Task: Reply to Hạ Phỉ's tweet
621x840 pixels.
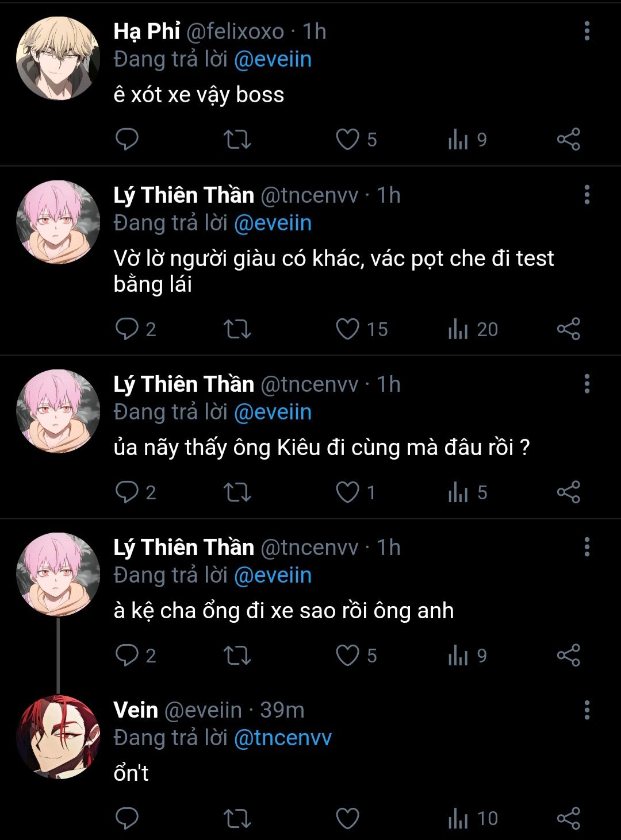Action: (127, 140)
